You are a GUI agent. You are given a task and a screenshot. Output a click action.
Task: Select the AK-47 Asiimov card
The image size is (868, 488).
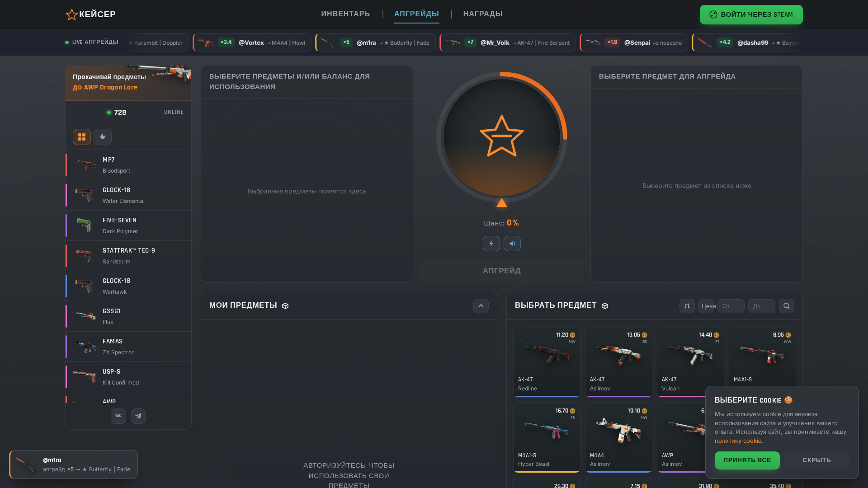coord(618,362)
